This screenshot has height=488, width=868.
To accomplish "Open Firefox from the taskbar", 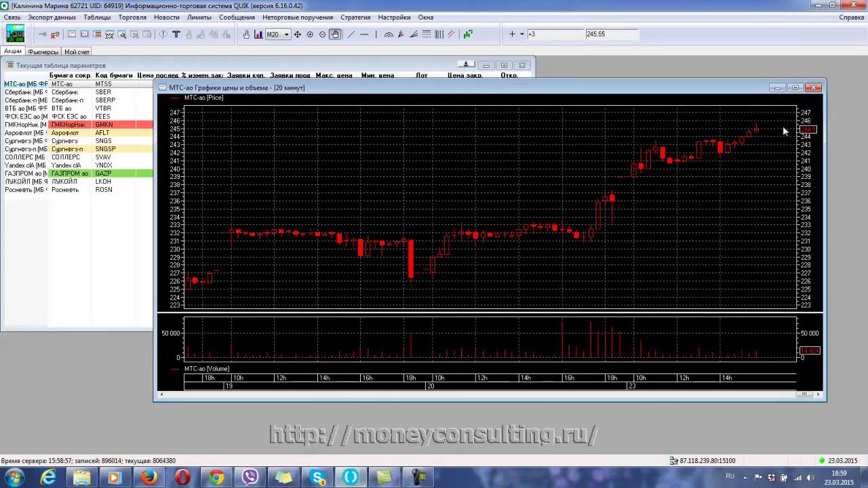I will tap(149, 478).
